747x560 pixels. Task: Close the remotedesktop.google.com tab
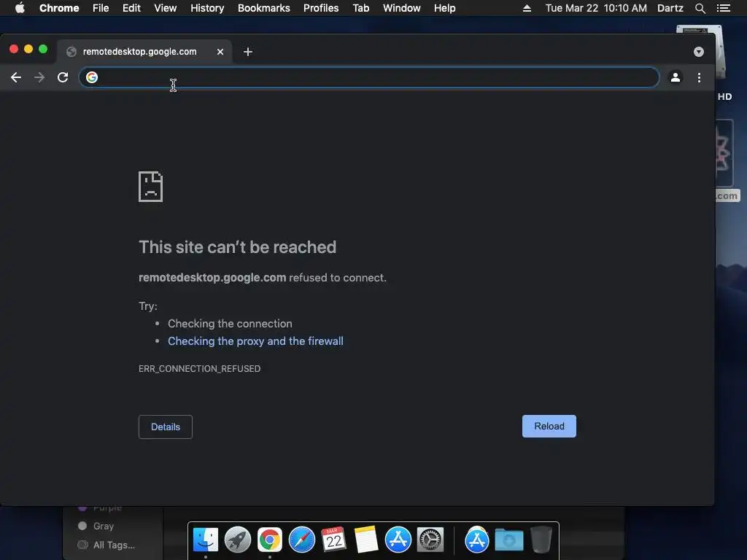tap(220, 52)
